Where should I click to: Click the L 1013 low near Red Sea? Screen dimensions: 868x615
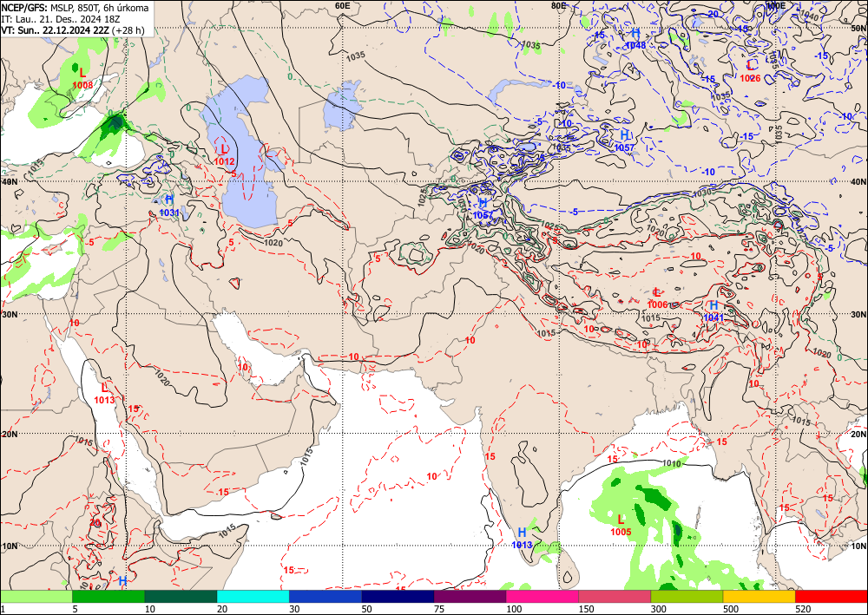coord(105,393)
